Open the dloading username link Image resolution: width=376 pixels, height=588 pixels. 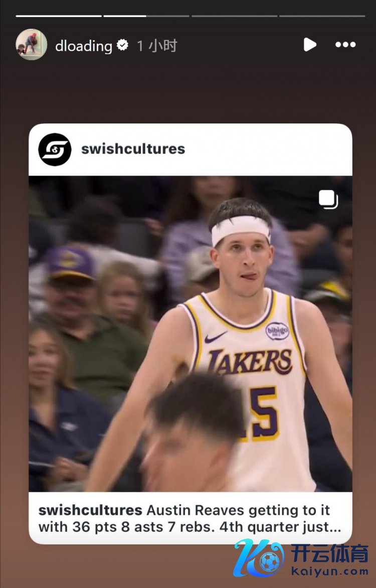(84, 46)
